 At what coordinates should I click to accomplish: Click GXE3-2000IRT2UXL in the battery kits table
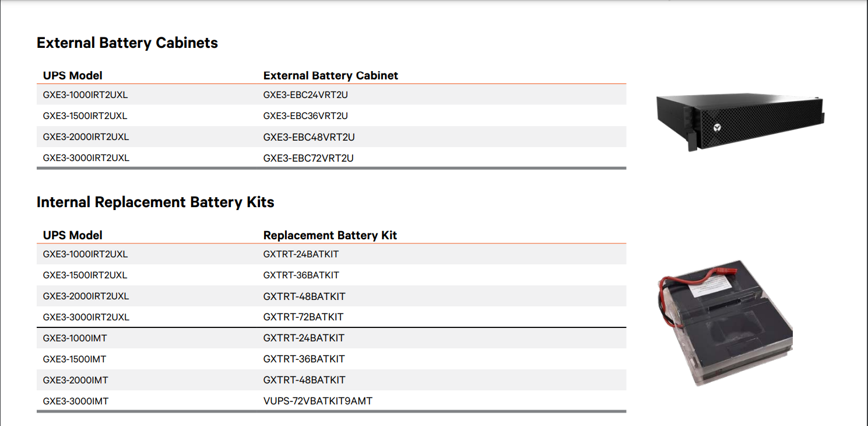pyautogui.click(x=86, y=296)
